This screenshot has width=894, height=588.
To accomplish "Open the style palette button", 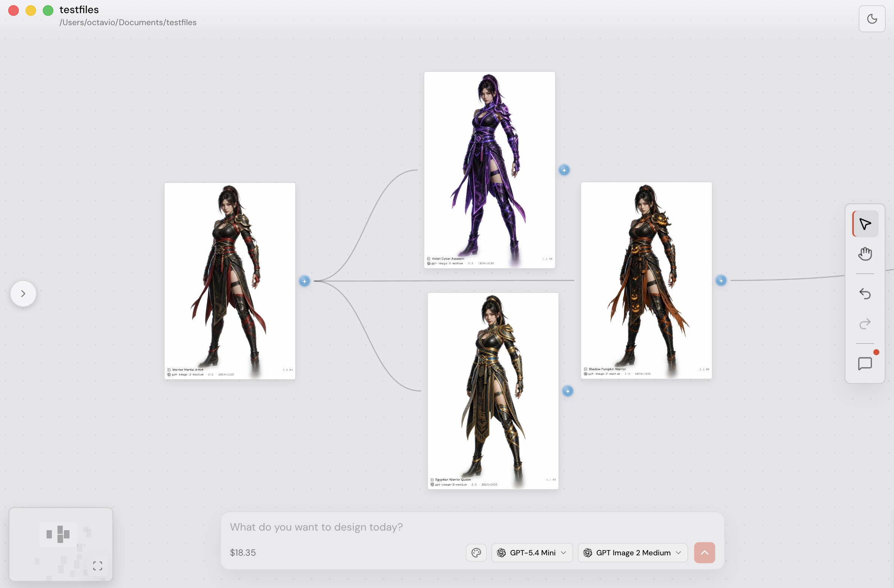I will coord(476,553).
